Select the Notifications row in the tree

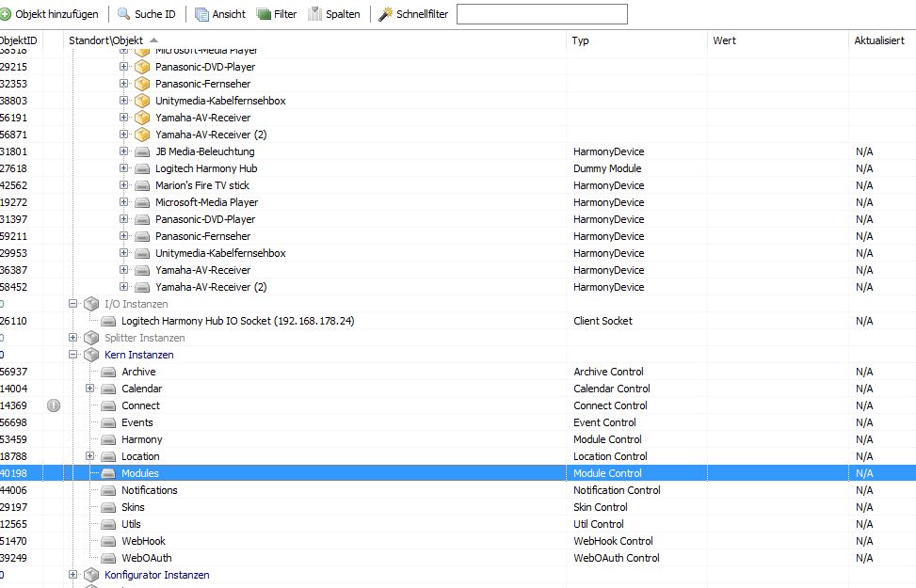coord(150,490)
